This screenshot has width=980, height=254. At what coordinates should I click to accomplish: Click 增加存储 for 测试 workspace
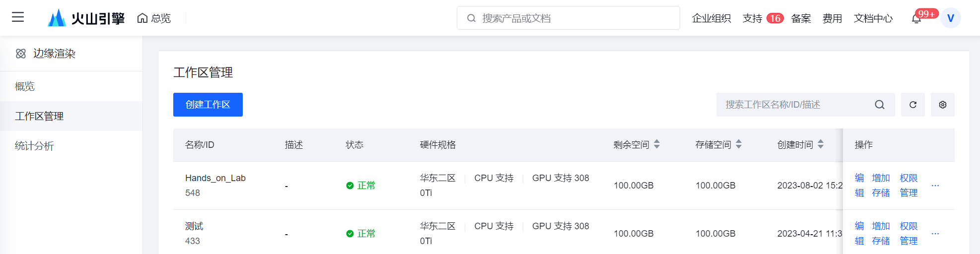[x=881, y=233]
